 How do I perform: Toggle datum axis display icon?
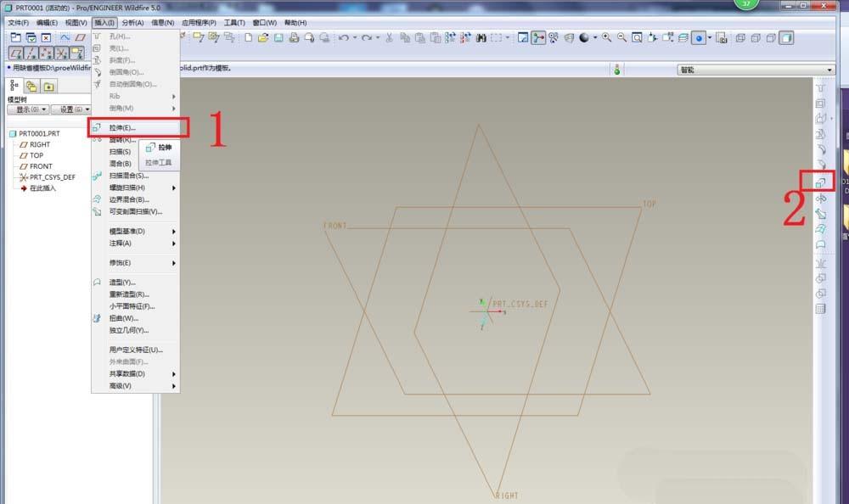30,53
